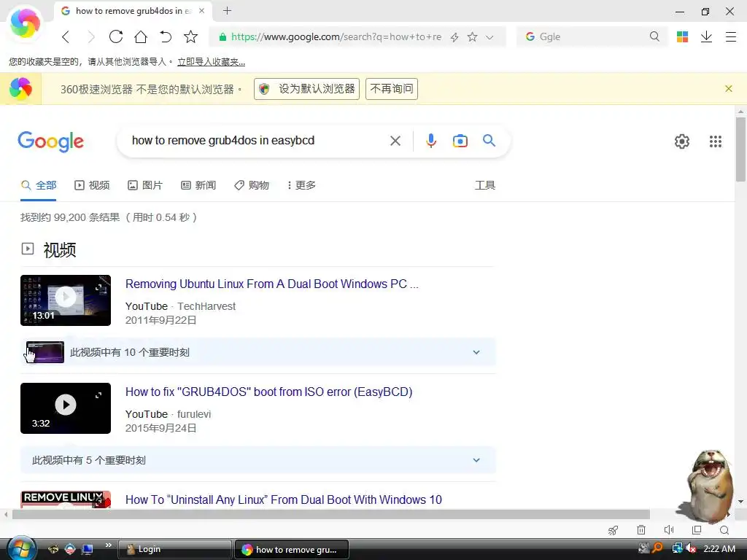Close the 'how to remove grub4dos' tab
The image size is (747, 560).
(201, 10)
